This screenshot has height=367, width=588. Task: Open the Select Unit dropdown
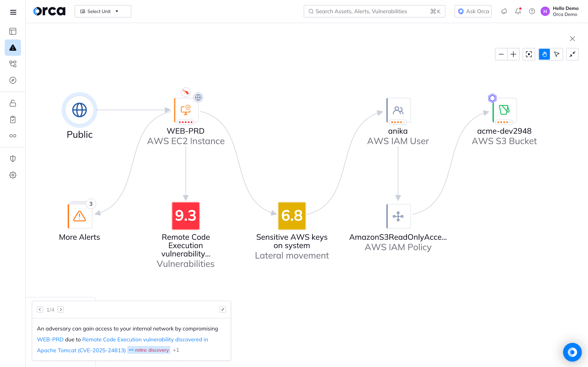click(x=103, y=11)
